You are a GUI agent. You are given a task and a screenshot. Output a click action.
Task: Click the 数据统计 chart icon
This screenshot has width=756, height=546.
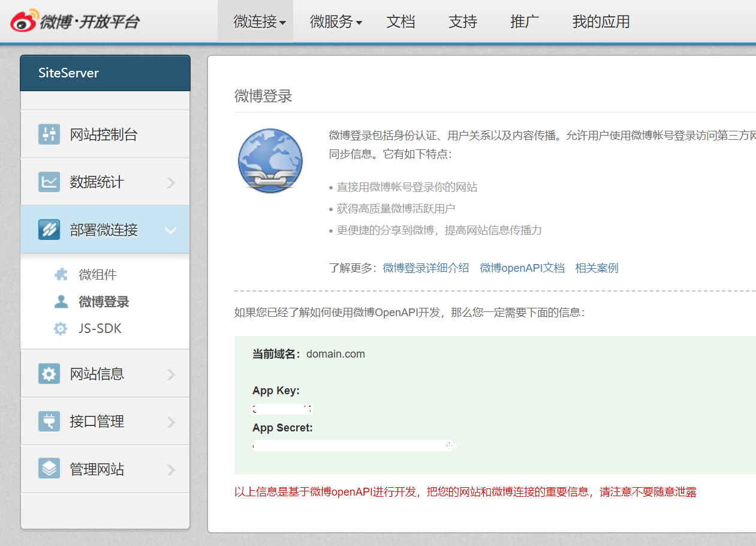(x=49, y=182)
